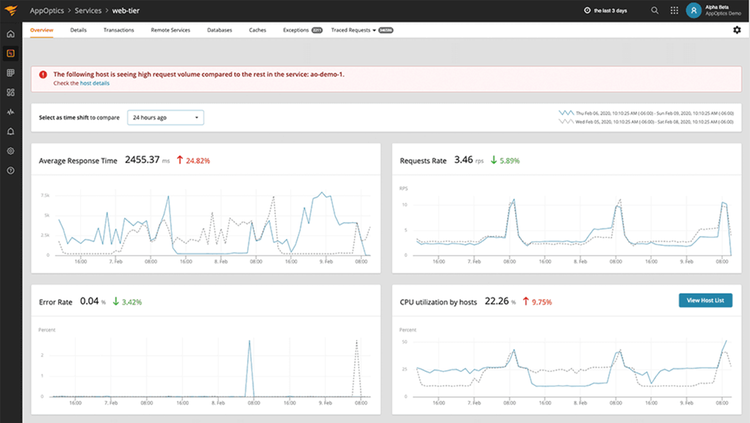This screenshot has height=423, width=750.
Task: Open the Metrics pulse icon in sidebar
Action: pyautogui.click(x=11, y=112)
